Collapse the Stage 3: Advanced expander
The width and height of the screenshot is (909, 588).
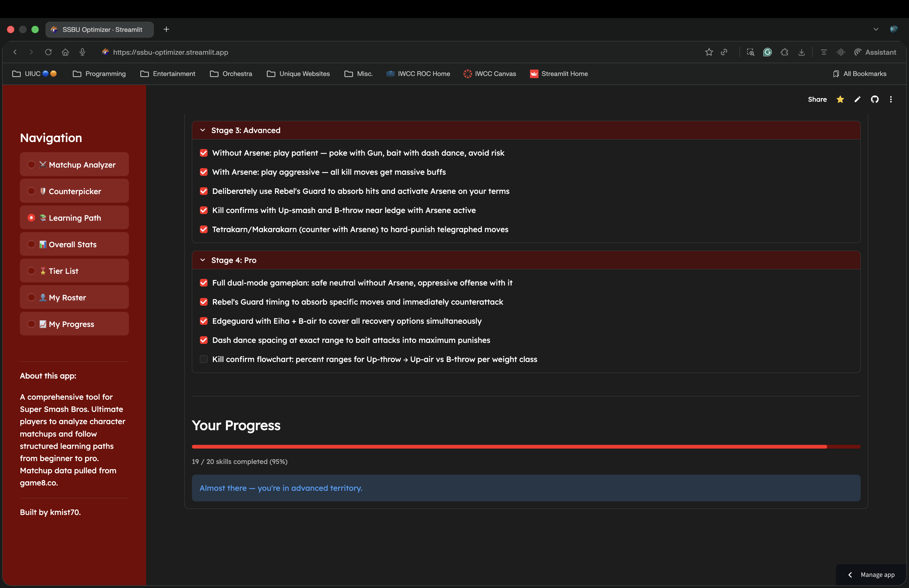[526, 130]
